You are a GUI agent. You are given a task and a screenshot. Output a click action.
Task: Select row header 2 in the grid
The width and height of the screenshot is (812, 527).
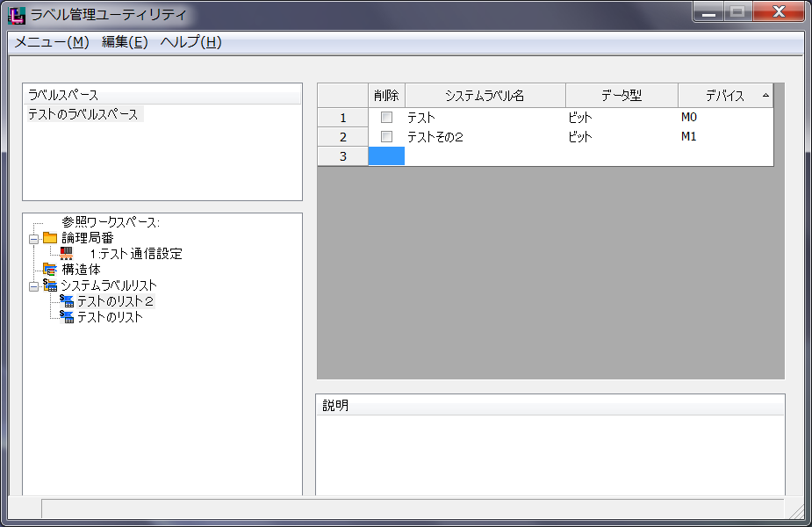pos(343,137)
